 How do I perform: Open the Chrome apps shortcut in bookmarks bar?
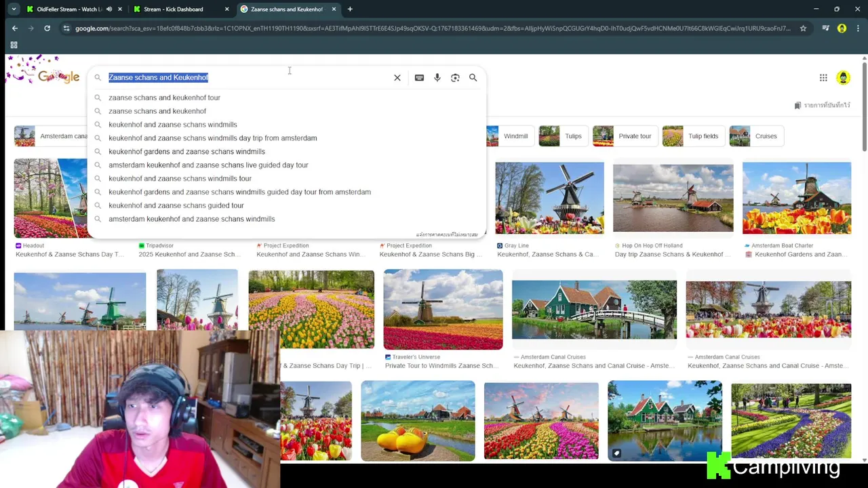[14, 45]
